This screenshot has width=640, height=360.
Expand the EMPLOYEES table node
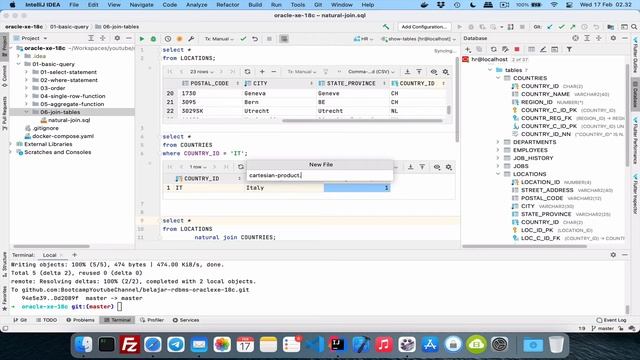(498, 150)
